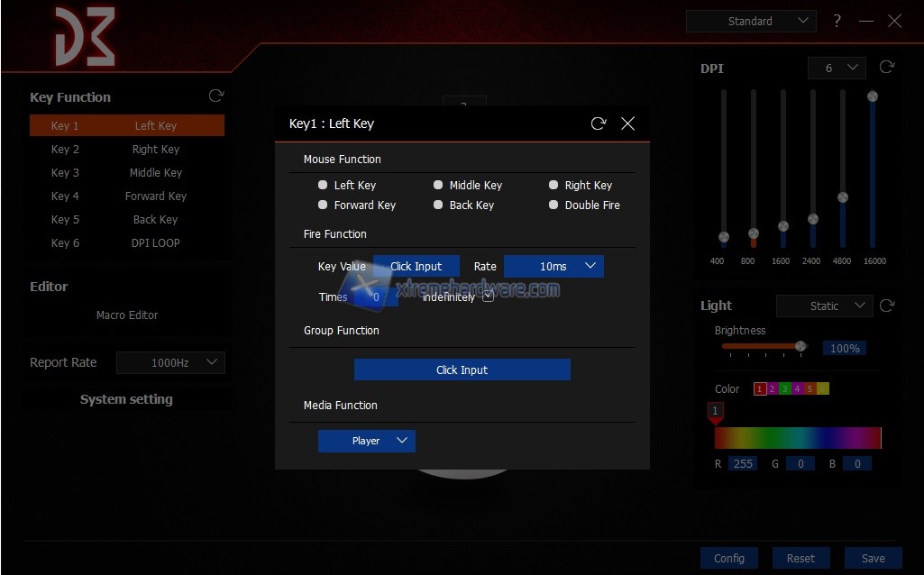Select Key 6 DPI LOOP entry
Viewport: 924px width, 575px height.
click(x=126, y=242)
